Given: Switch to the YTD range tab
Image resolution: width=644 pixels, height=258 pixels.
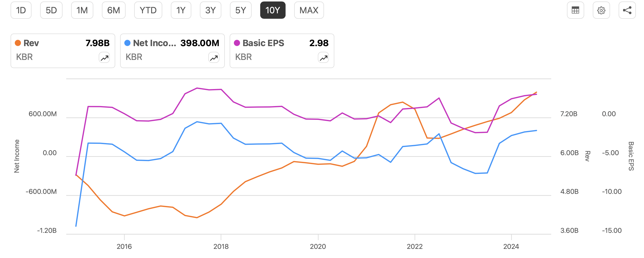Looking at the screenshot, I should coord(148,10).
